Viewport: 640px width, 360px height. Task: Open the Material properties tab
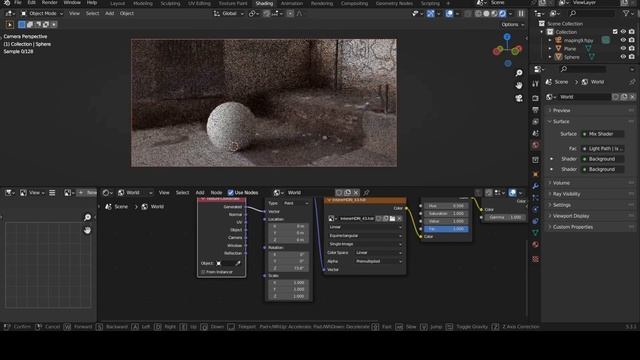[536, 244]
